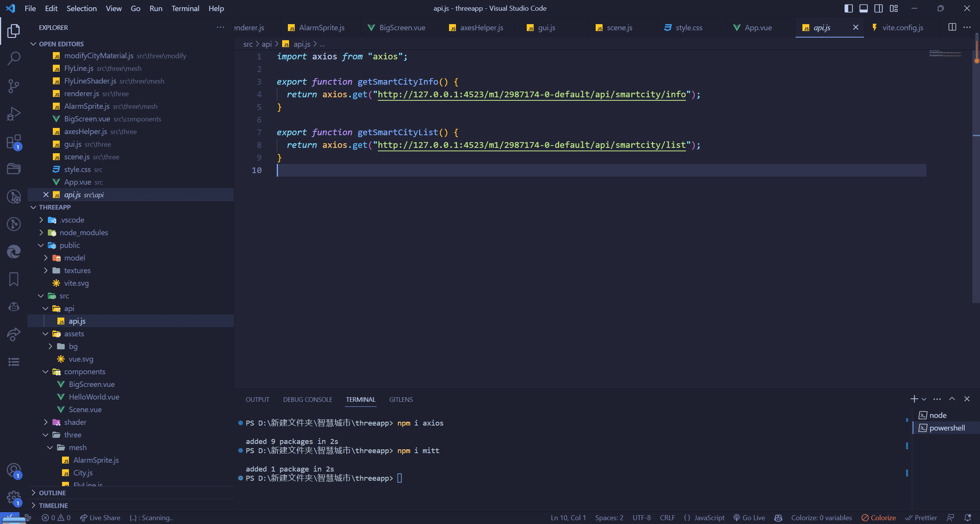Image resolution: width=980 pixels, height=524 pixels.
Task: Click the UTF-8 encoding status bar item
Action: 642,517
